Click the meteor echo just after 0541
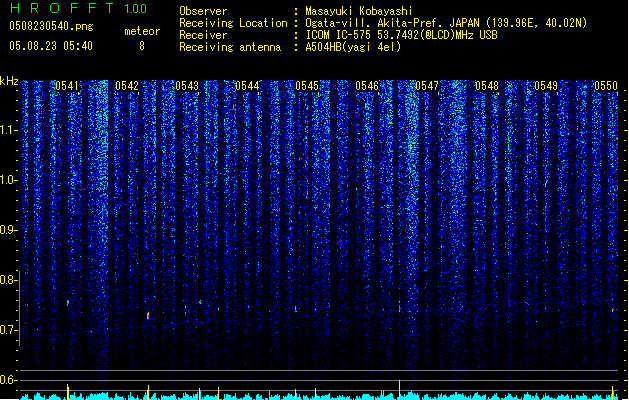This screenshot has width=629, height=400. (68, 303)
